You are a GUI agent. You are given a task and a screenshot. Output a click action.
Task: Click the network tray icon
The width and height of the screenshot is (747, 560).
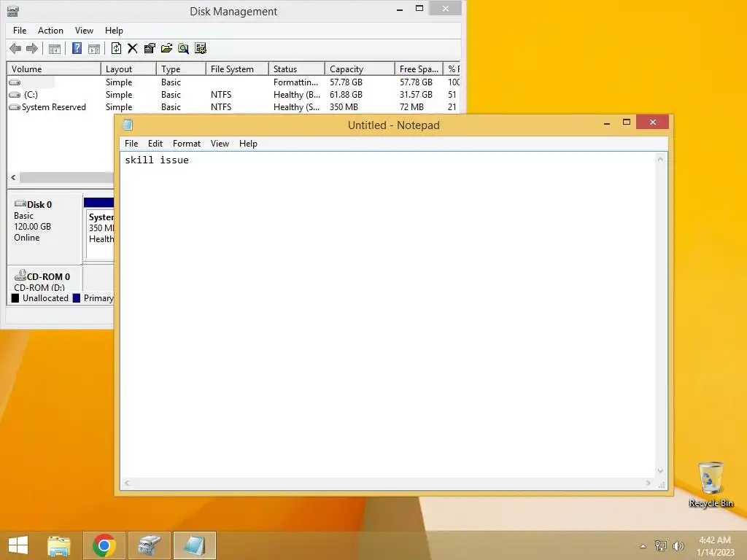[660, 545]
